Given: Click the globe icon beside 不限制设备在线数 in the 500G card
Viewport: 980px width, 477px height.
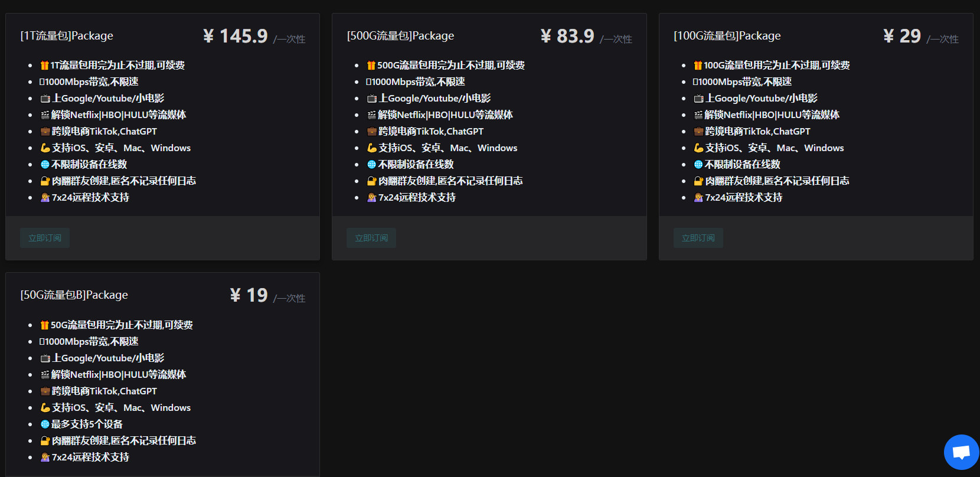Looking at the screenshot, I should click(371, 165).
